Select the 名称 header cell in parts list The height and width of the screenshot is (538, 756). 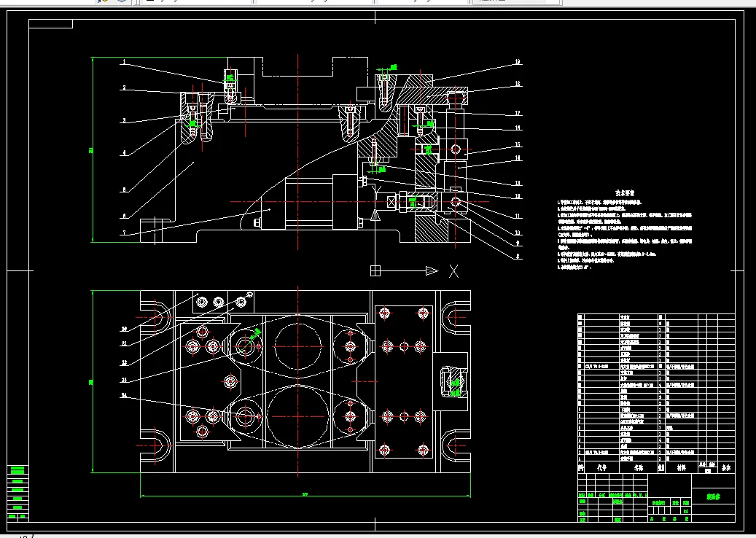tap(639, 467)
